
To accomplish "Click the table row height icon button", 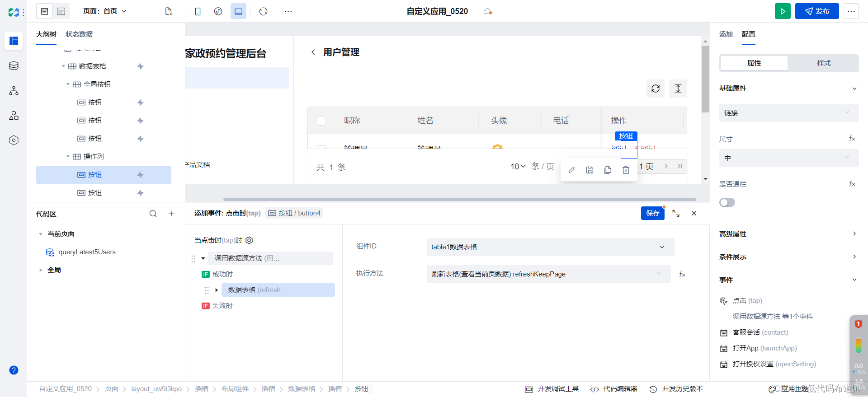I will coord(678,89).
